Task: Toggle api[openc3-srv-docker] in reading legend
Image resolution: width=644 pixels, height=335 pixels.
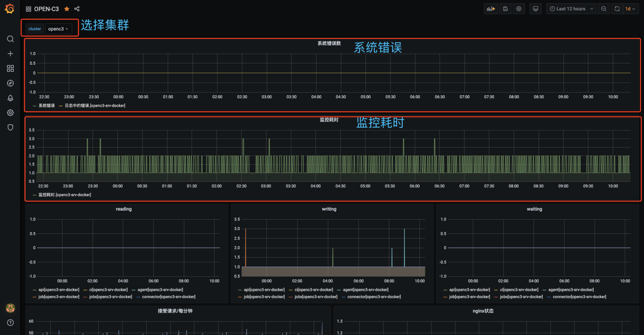Action: pyautogui.click(x=59, y=290)
